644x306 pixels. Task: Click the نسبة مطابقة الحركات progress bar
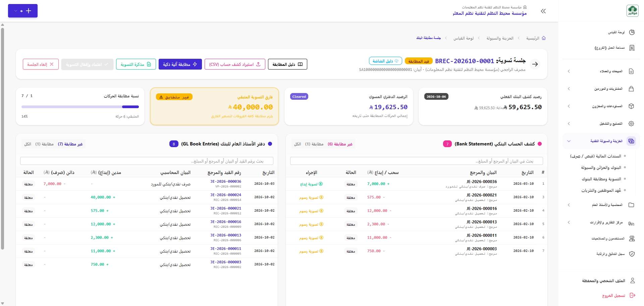coord(80,107)
